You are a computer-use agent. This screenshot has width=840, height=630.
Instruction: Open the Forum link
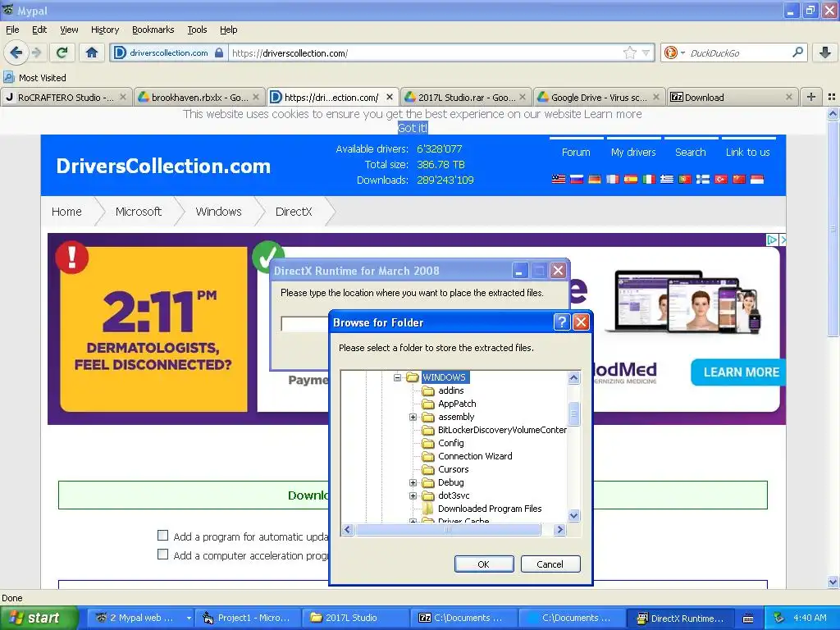[x=576, y=152]
